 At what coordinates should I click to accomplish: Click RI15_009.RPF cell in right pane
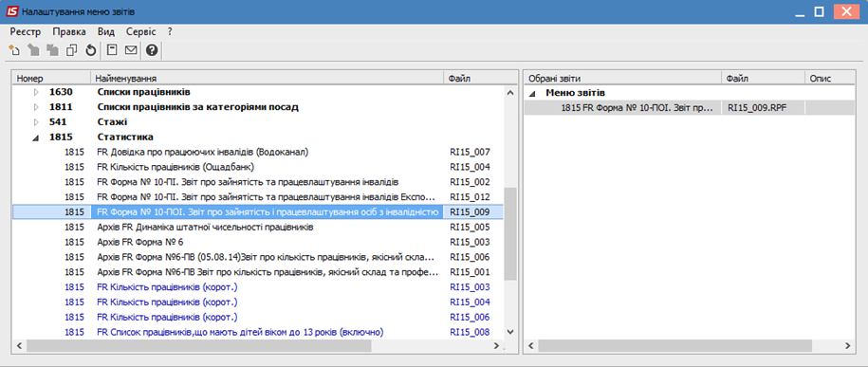point(757,108)
